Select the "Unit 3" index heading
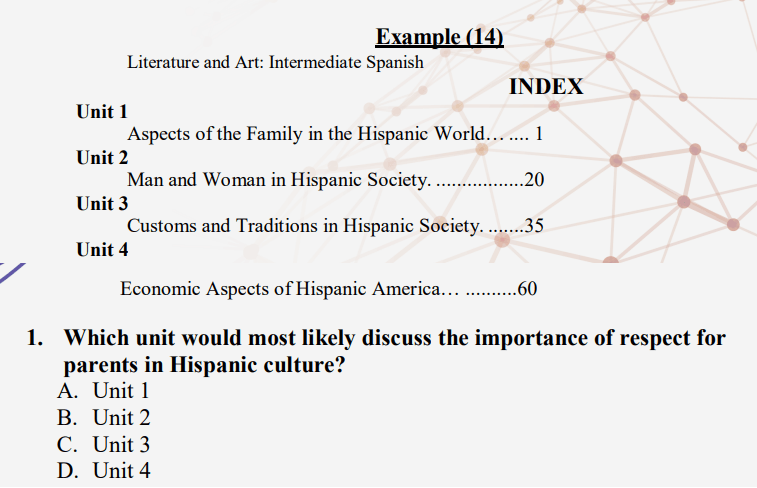This screenshot has width=757, height=488. (102, 203)
